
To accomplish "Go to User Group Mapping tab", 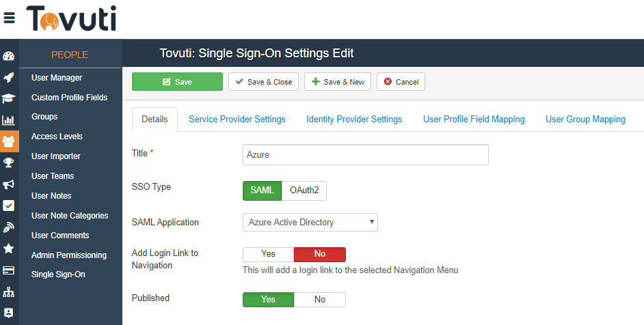I will (585, 119).
